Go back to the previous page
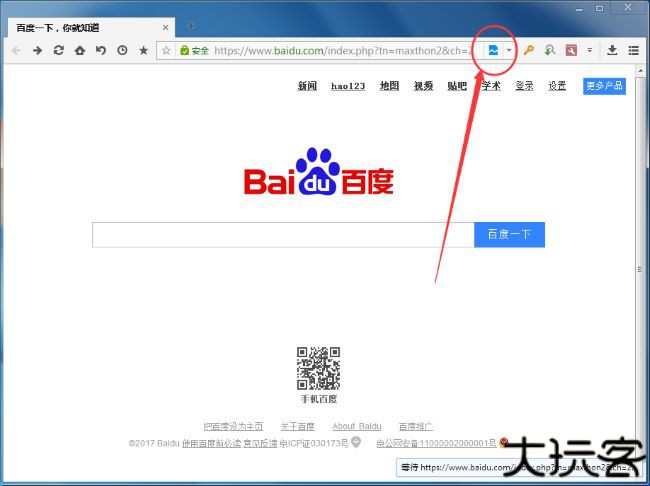 click(x=16, y=51)
